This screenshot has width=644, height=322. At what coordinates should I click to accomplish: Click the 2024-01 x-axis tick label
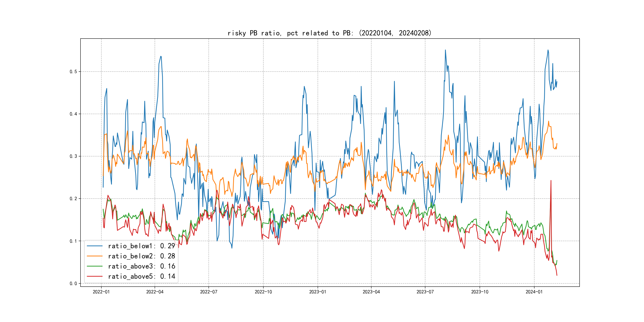coord(534,292)
